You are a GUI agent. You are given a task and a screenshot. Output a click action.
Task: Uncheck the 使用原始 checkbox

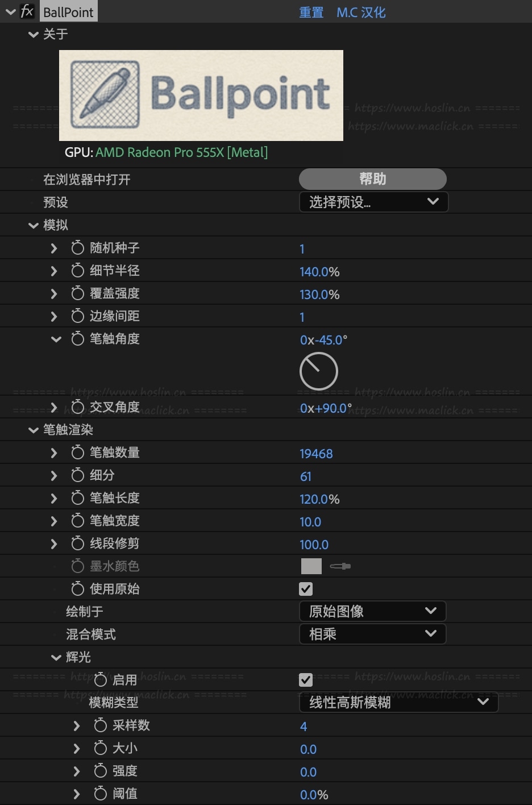[306, 589]
